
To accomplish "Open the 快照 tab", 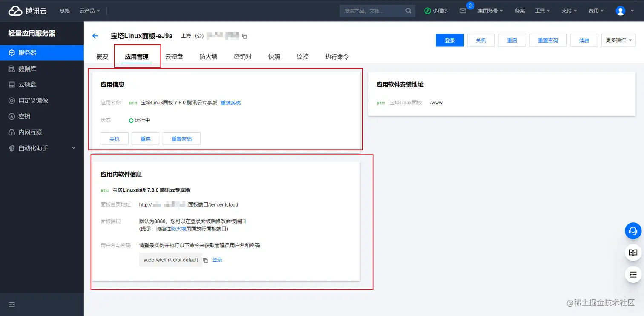I will [x=274, y=56].
